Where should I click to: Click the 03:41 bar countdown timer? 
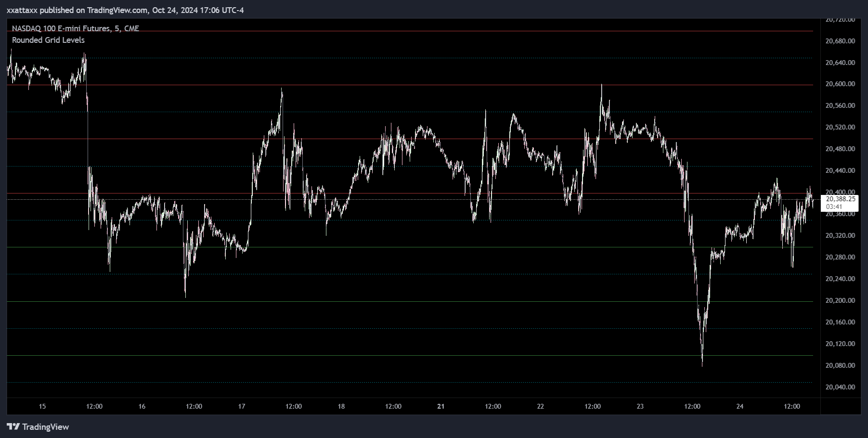pyautogui.click(x=834, y=207)
